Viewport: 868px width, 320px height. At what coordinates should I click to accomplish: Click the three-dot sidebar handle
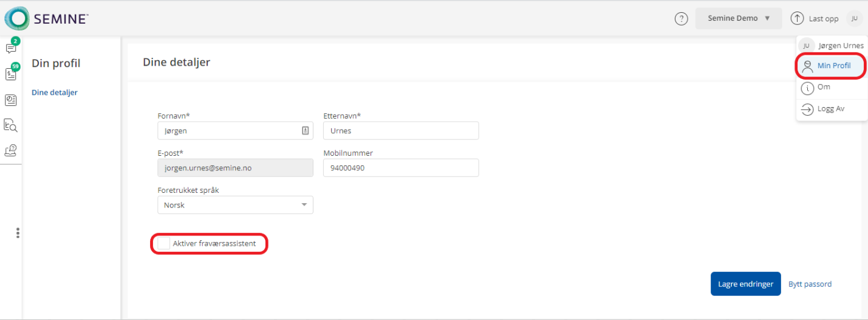[18, 233]
